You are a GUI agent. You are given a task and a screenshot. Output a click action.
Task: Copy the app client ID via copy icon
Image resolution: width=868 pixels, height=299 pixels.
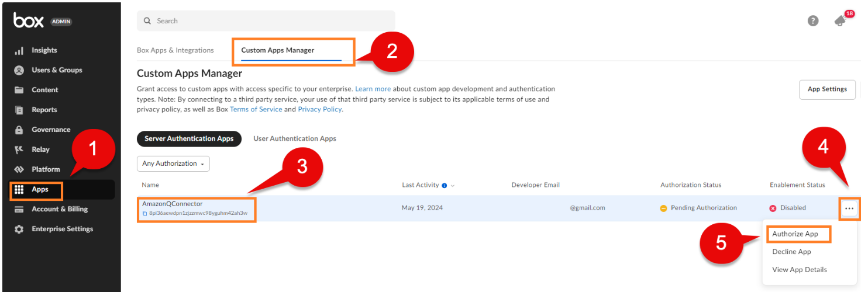pos(145,213)
